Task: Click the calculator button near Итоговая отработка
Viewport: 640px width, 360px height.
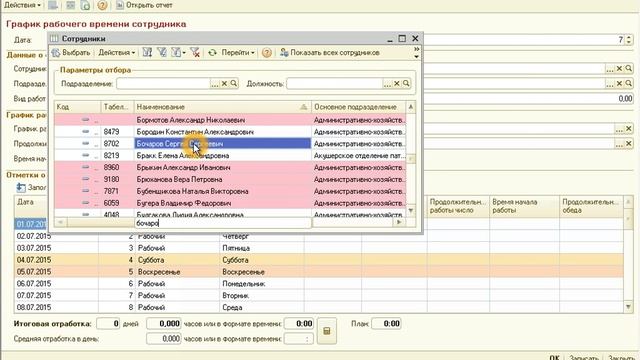Action: pyautogui.click(x=327, y=331)
